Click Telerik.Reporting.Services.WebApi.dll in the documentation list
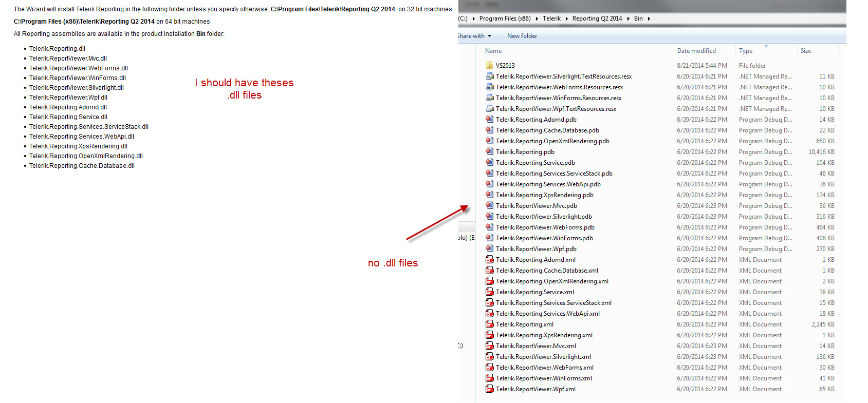 82,137
